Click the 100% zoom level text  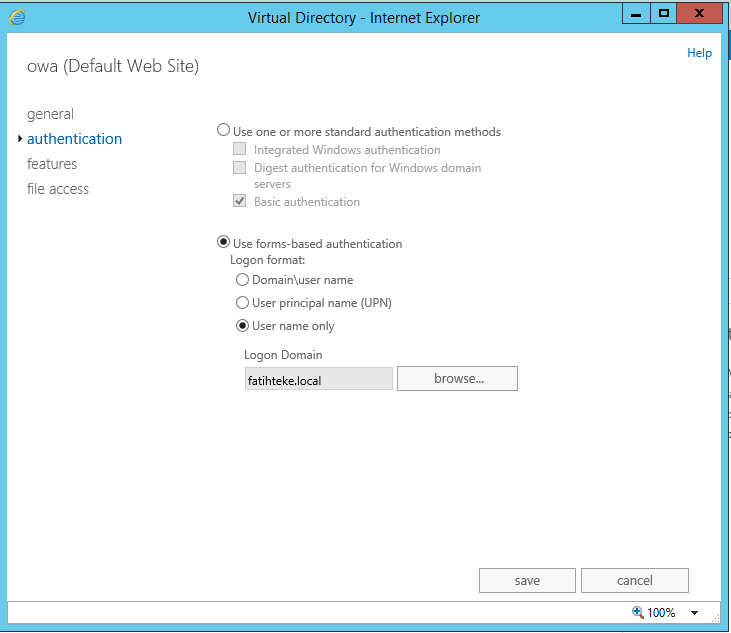[661, 612]
